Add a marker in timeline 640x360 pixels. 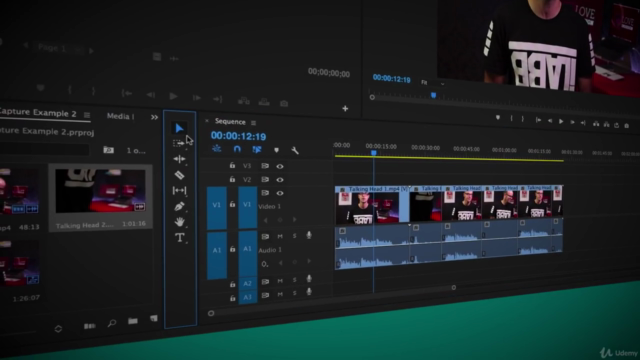click(276, 150)
